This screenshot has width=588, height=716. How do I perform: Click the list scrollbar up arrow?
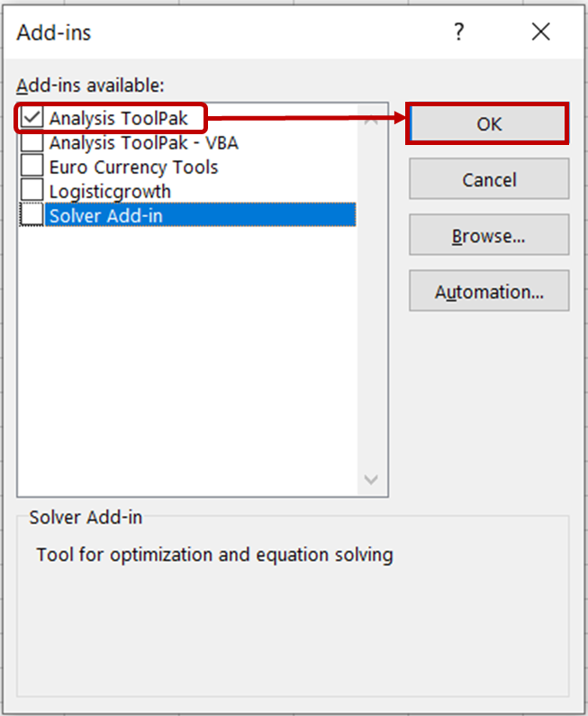click(x=371, y=118)
